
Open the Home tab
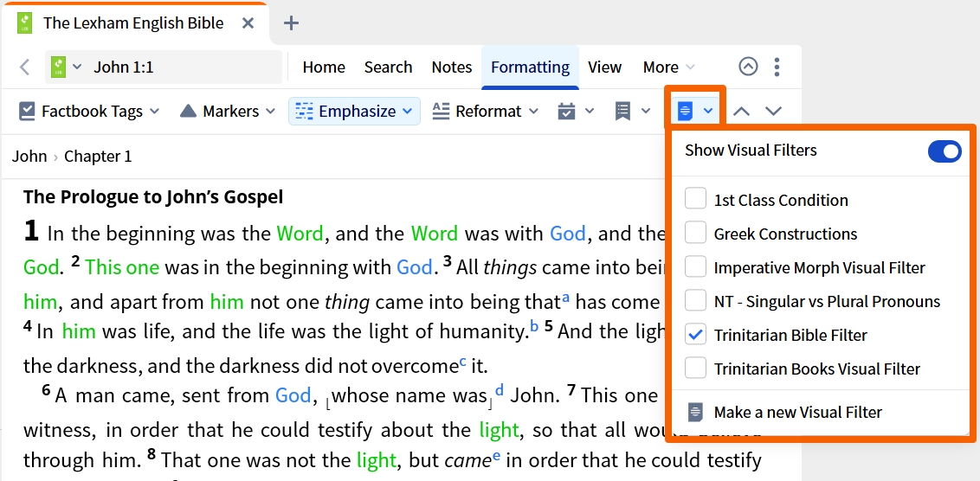tap(324, 67)
